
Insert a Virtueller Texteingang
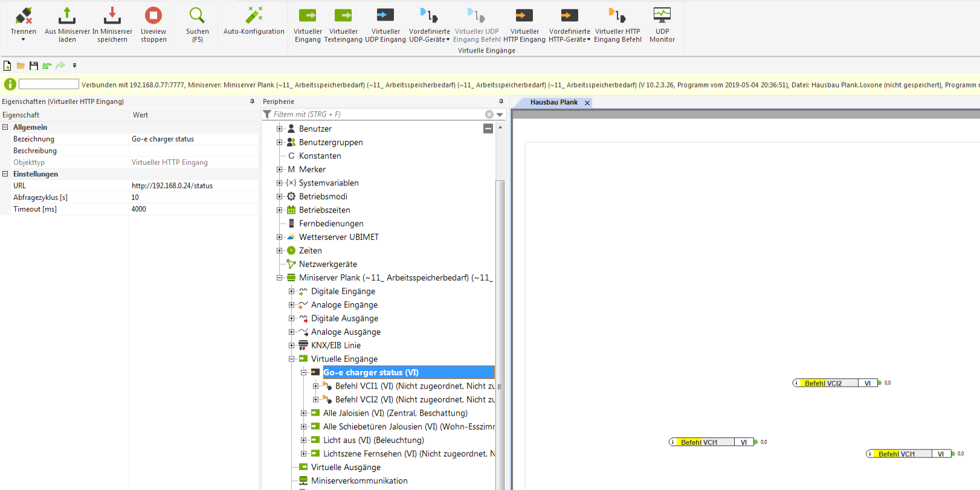click(343, 24)
